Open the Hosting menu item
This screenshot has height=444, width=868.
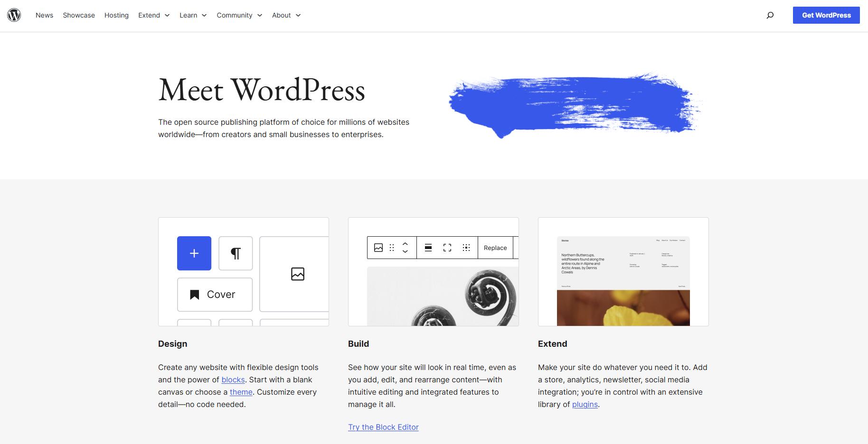(116, 15)
